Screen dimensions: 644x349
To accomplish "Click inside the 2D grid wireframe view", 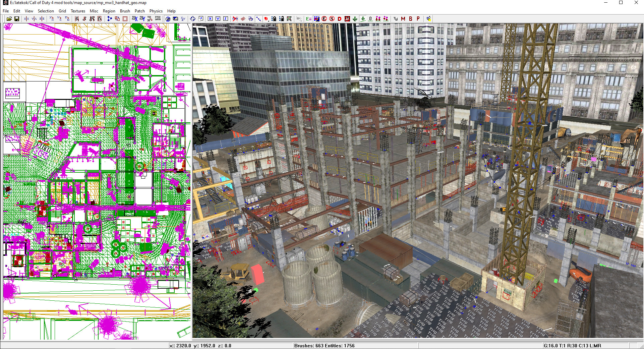I will point(97,181).
